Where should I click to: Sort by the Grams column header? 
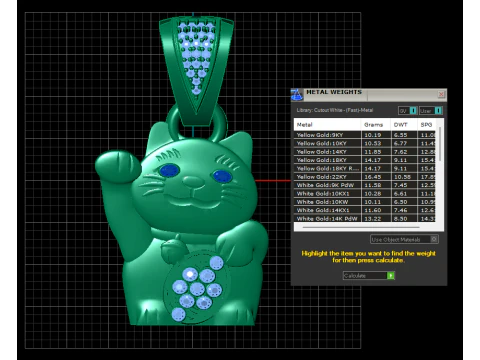(x=376, y=125)
